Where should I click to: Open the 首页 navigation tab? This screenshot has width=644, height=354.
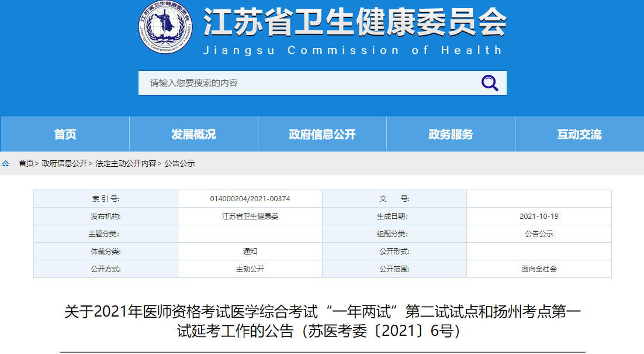(x=65, y=134)
